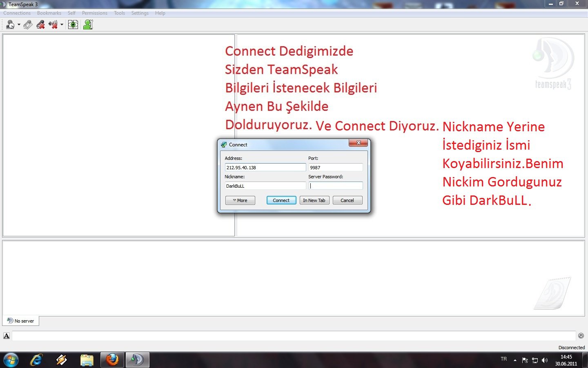Open the Connections menu
Viewport: 588px width, 368px height.
(17, 13)
